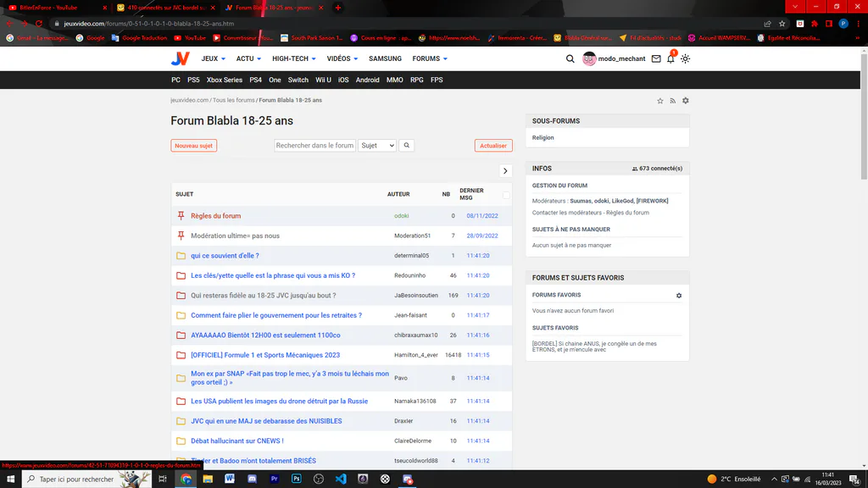Expand the HIGH-TECH dropdown menu

294,58
